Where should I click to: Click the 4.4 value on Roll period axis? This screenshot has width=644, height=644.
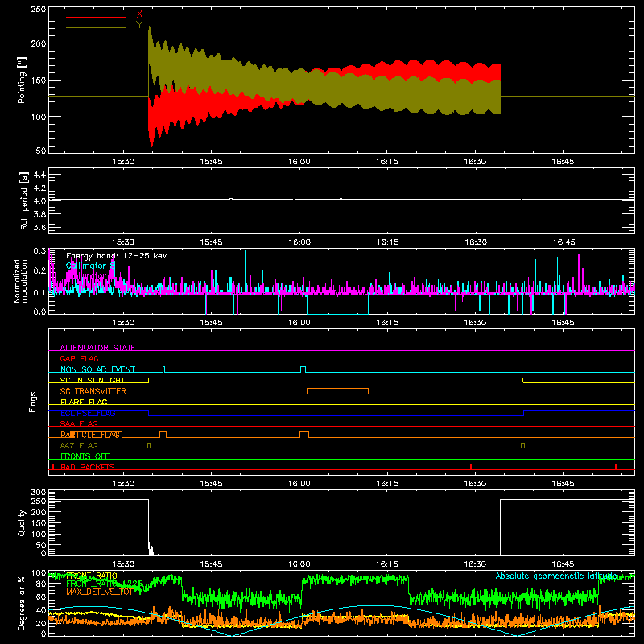click(x=39, y=175)
